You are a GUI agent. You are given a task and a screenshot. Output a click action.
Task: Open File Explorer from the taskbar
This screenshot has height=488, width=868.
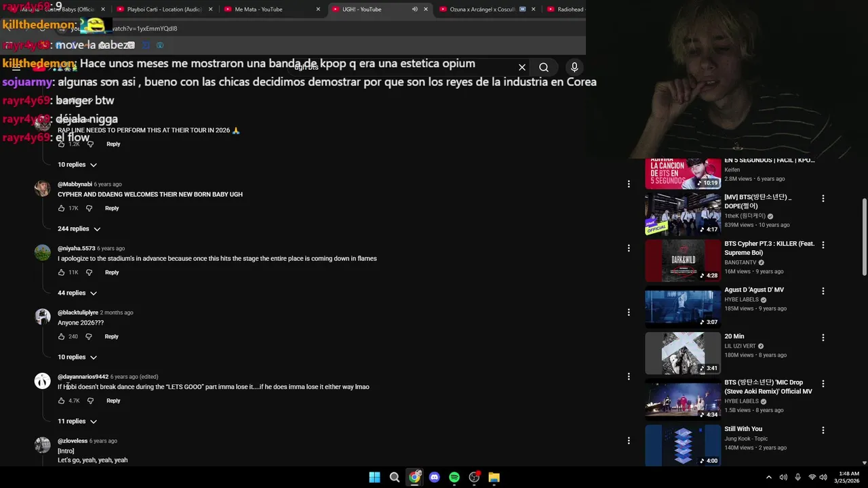click(x=494, y=477)
